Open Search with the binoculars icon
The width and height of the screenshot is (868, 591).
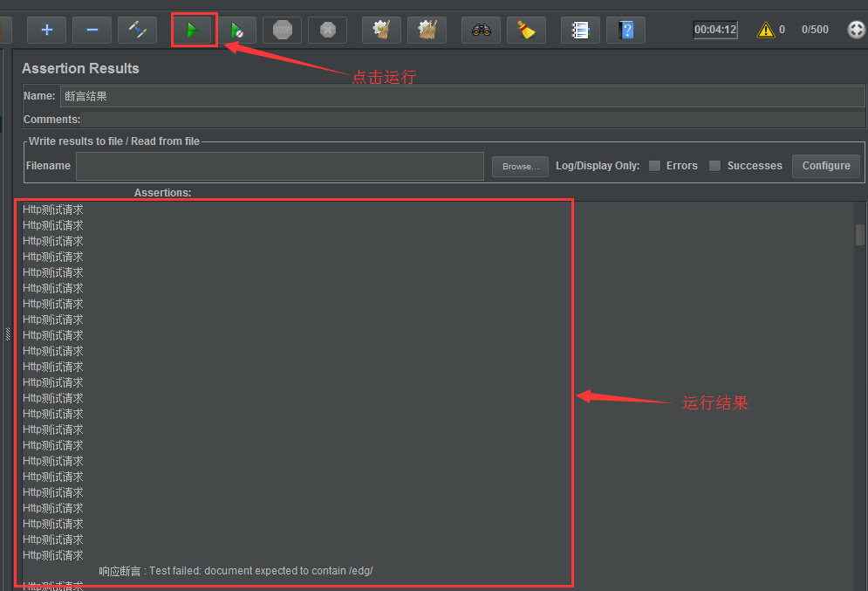[x=481, y=30]
